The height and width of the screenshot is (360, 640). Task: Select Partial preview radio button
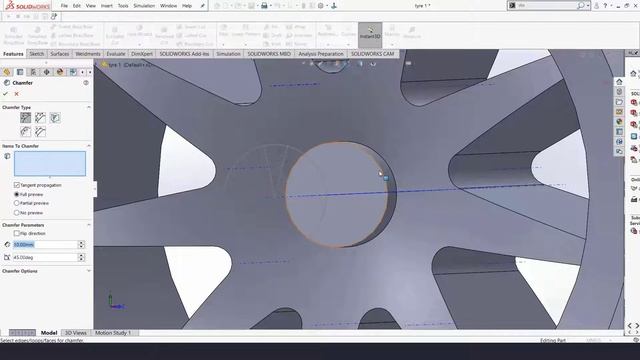pos(17,203)
